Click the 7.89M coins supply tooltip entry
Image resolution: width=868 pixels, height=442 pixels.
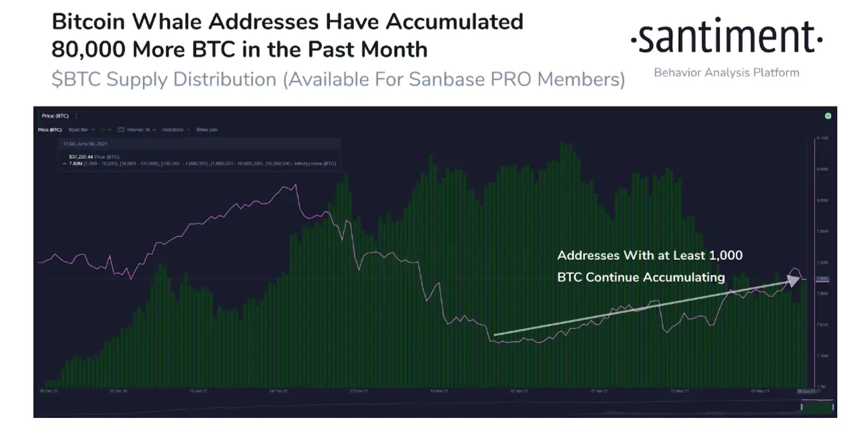pos(199,164)
